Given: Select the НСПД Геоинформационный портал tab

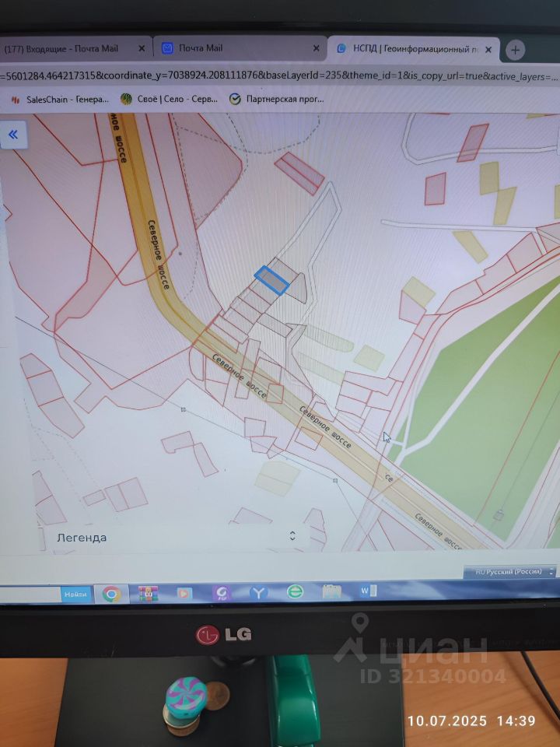Looking at the screenshot, I should click(x=413, y=49).
